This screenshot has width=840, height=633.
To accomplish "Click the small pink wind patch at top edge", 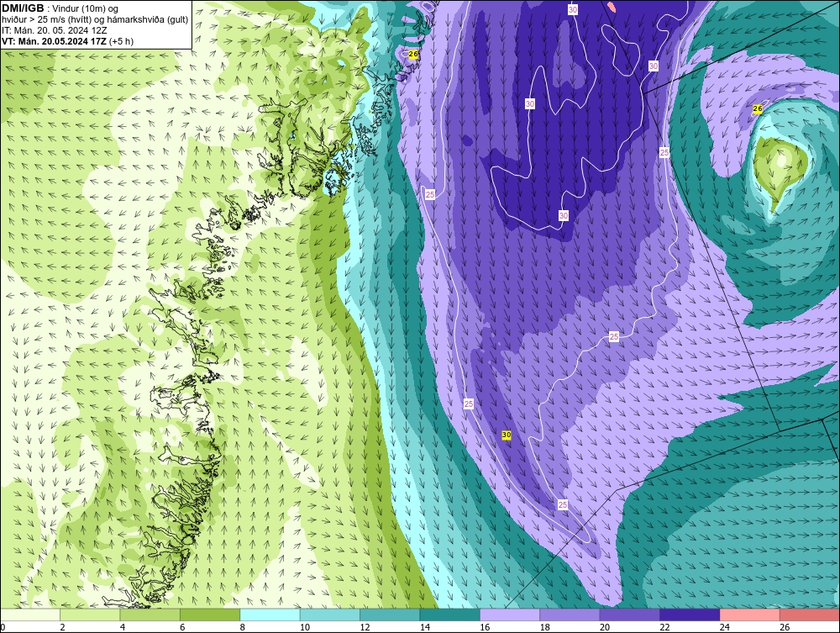I will 612,7.
